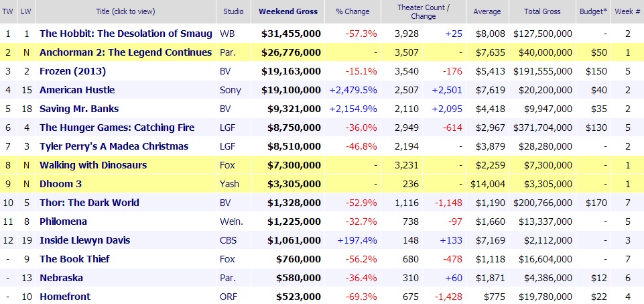Viewport: 644px width, 304px height.
Task: Click the Nebraska movie title
Action: coord(62,278)
